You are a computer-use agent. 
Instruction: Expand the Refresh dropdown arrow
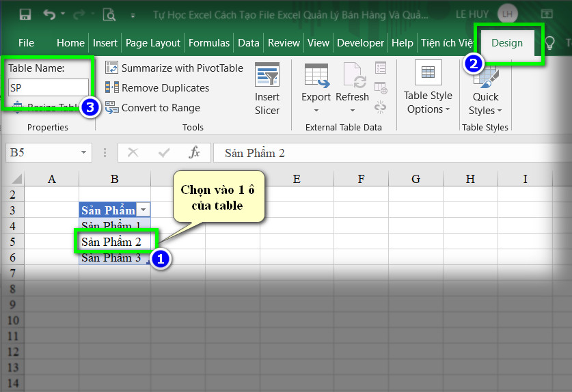coord(353,110)
